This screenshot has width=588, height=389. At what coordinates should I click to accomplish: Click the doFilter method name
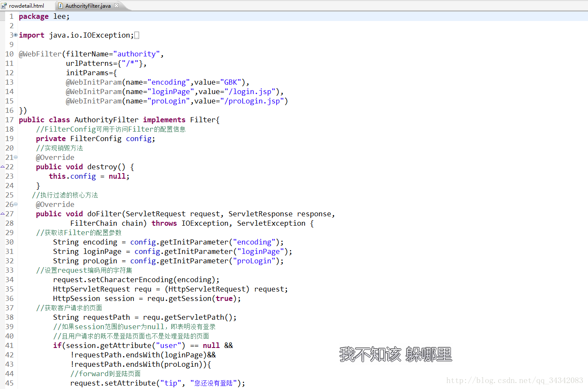[104, 214]
